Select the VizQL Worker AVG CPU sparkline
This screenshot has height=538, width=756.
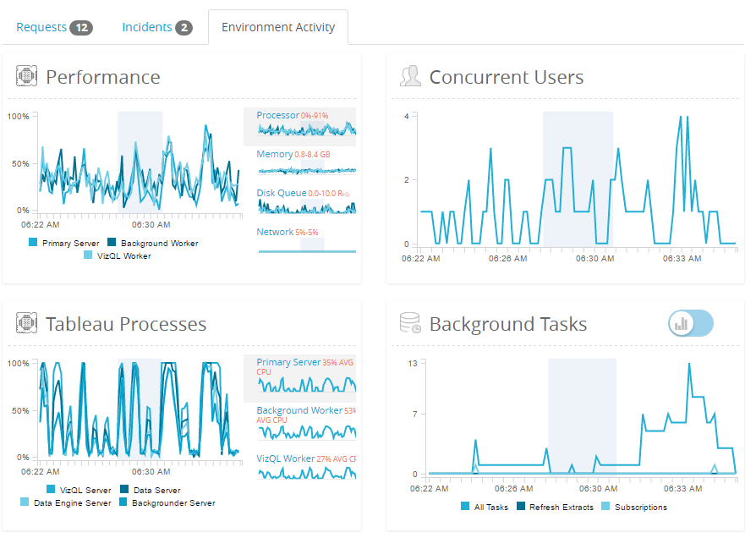point(306,466)
